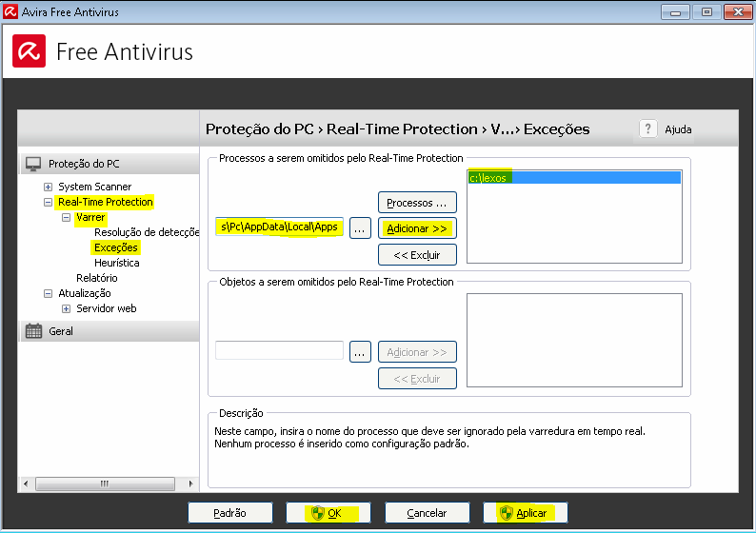This screenshot has width=756, height=533.
Task: Open the help question mark icon
Action: tap(648, 128)
